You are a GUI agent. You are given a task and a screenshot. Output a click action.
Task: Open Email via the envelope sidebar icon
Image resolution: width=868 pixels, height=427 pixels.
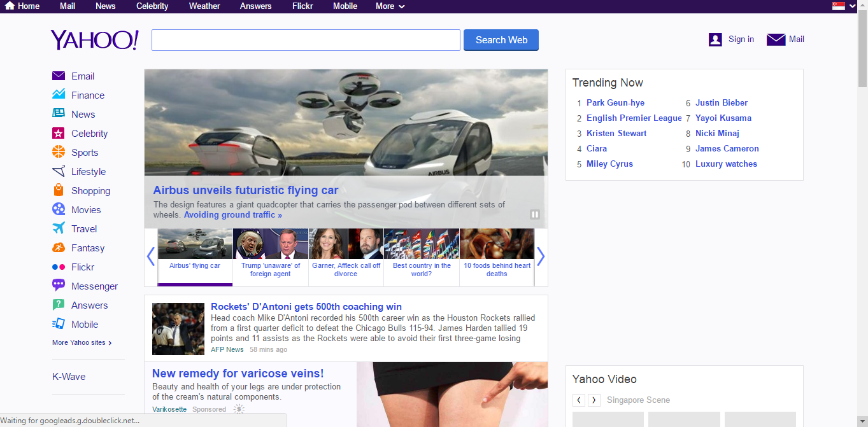59,76
